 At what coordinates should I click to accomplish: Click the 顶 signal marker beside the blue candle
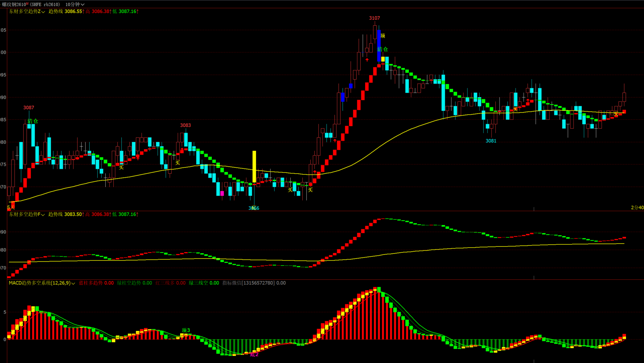coord(383,36)
